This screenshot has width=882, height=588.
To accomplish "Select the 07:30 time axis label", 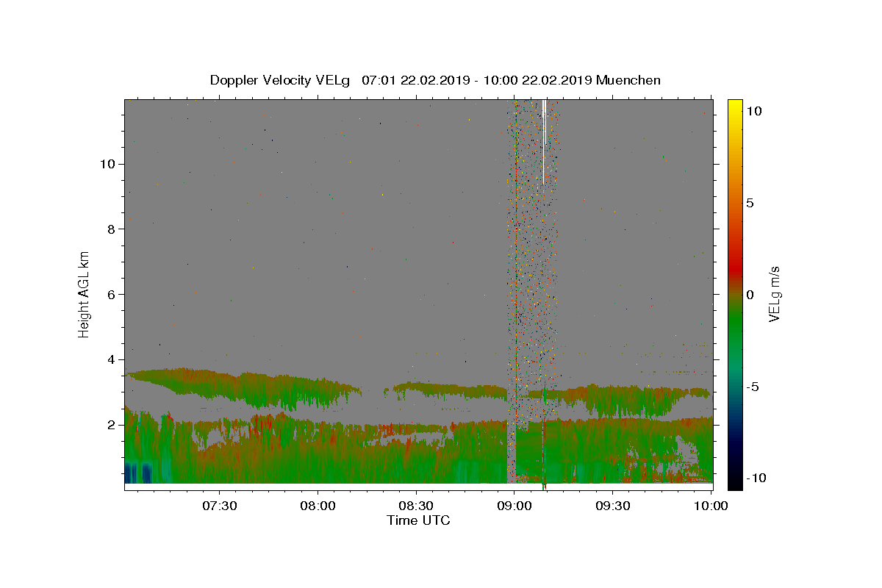I will [x=220, y=506].
